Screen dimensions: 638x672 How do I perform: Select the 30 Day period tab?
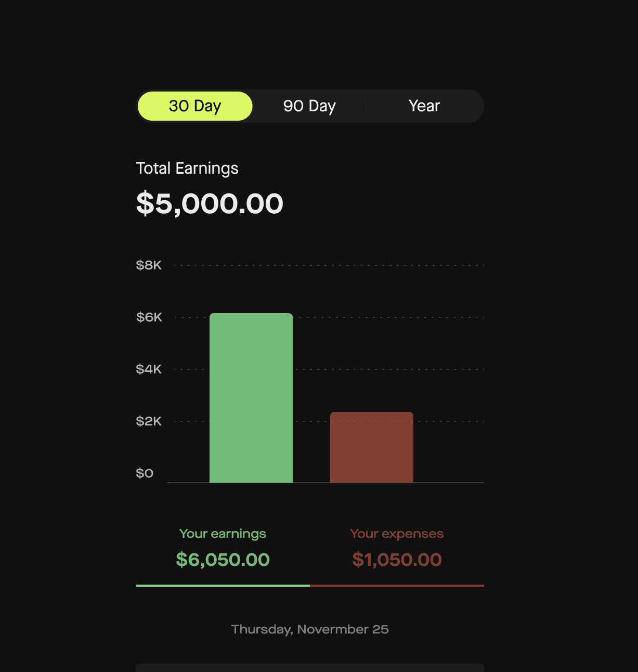(x=195, y=106)
